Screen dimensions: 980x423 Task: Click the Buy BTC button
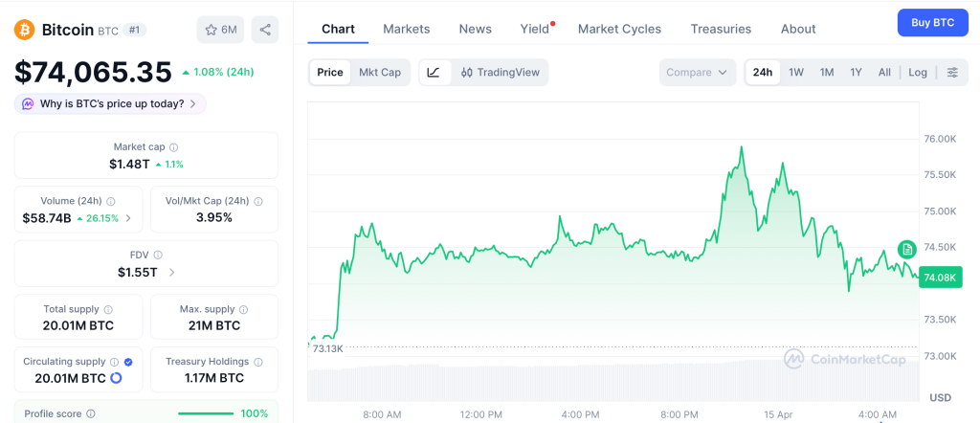coord(932,22)
